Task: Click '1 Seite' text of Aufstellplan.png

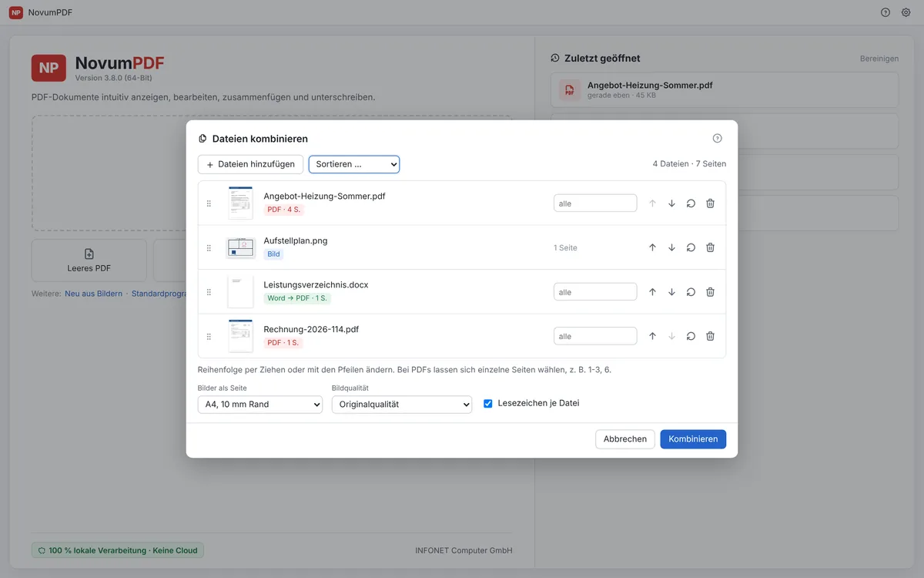Action: [565, 248]
